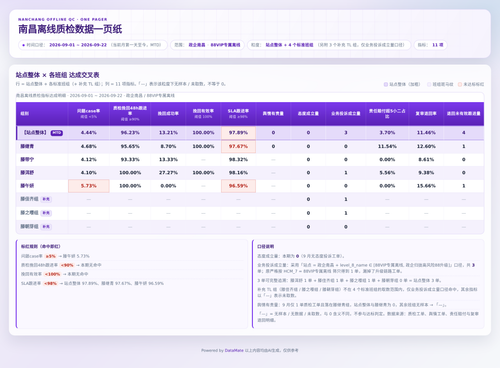The image size is (500, 368).
Task: Select the 11.46% table cell
Action: (426, 133)
